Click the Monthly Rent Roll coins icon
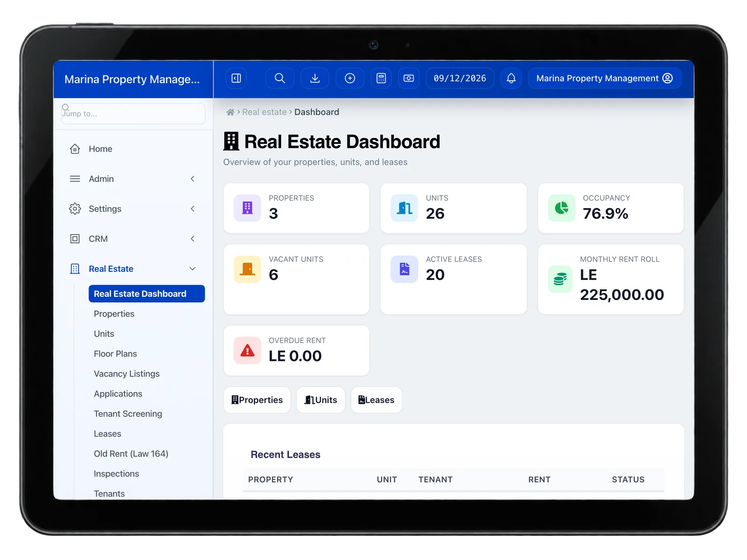This screenshot has width=747, height=560. 560,280
